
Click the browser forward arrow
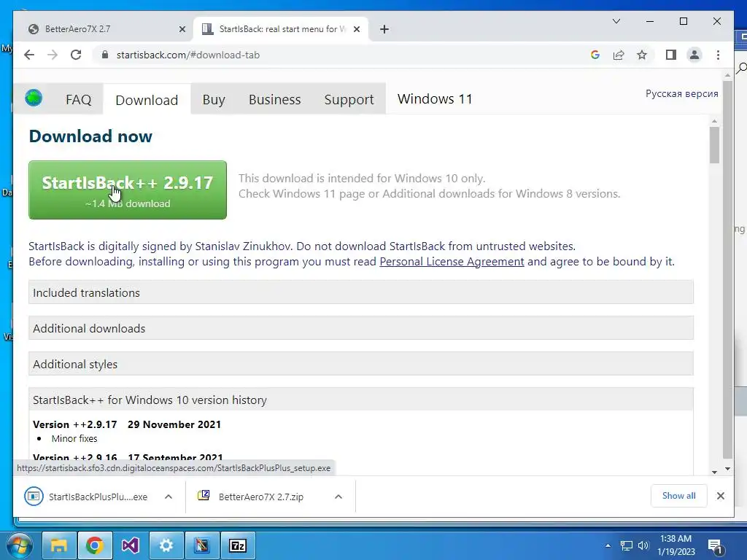click(53, 55)
